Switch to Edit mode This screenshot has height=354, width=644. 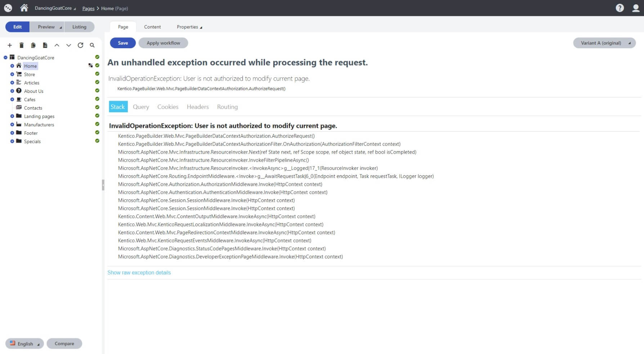(x=17, y=27)
